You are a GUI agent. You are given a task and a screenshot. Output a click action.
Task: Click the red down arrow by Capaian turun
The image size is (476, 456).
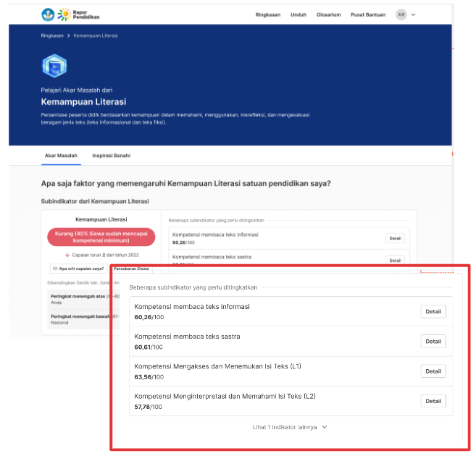[67, 255]
